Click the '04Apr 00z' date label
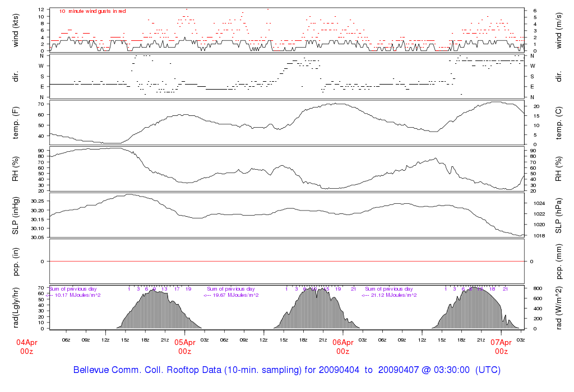This screenshot has height=392, width=574. 27,347
